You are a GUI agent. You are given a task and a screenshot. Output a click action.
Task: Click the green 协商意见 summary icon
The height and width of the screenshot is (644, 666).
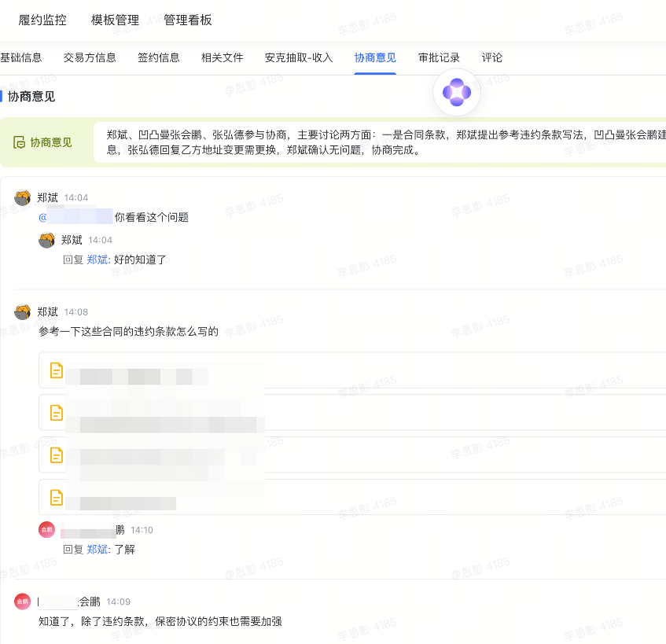(x=19, y=142)
